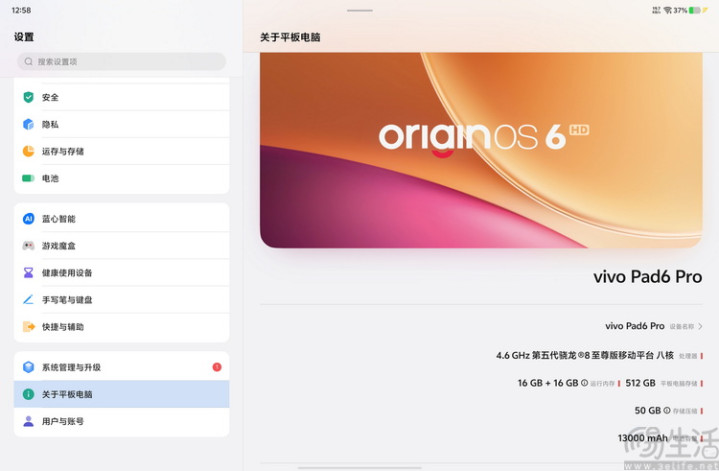
Task: Open 健康使用设备 settings
Action: pos(122,273)
